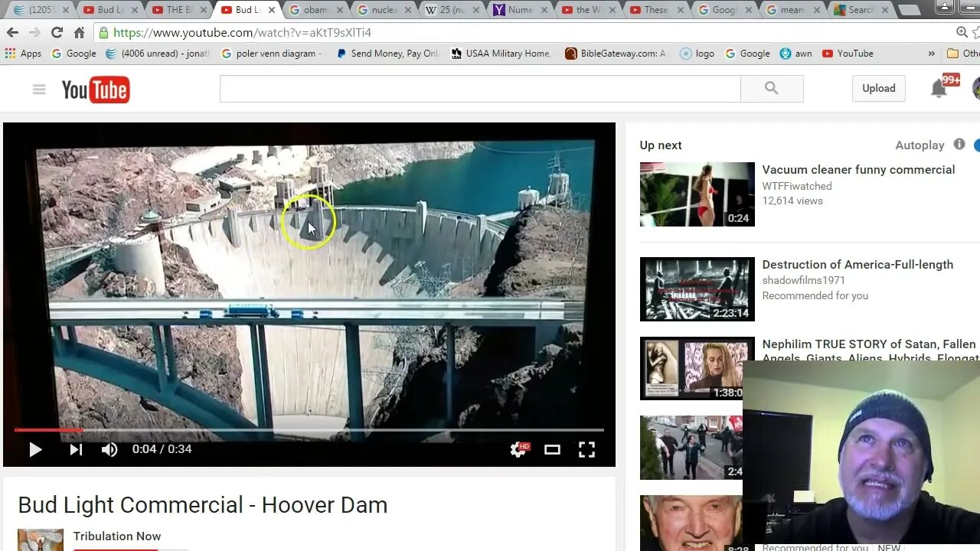Switch to the nuclea Google tab
This screenshot has width=980, height=551.
[x=384, y=10]
